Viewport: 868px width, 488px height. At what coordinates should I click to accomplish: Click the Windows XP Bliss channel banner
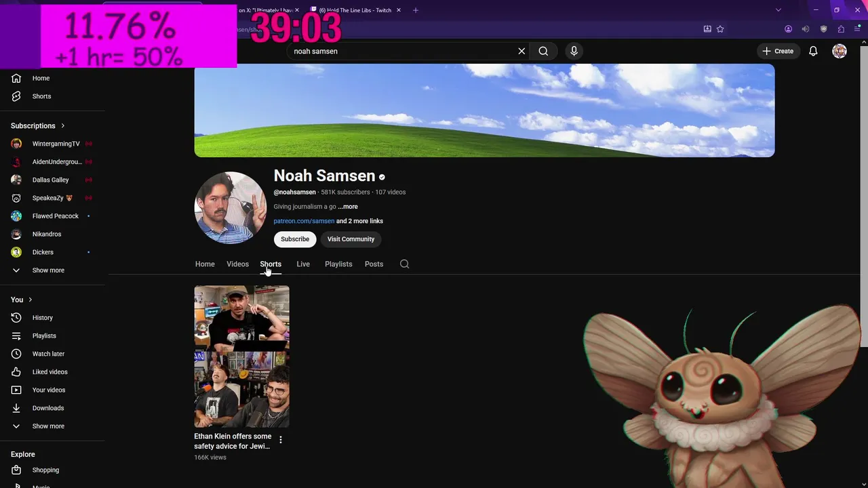click(484, 110)
